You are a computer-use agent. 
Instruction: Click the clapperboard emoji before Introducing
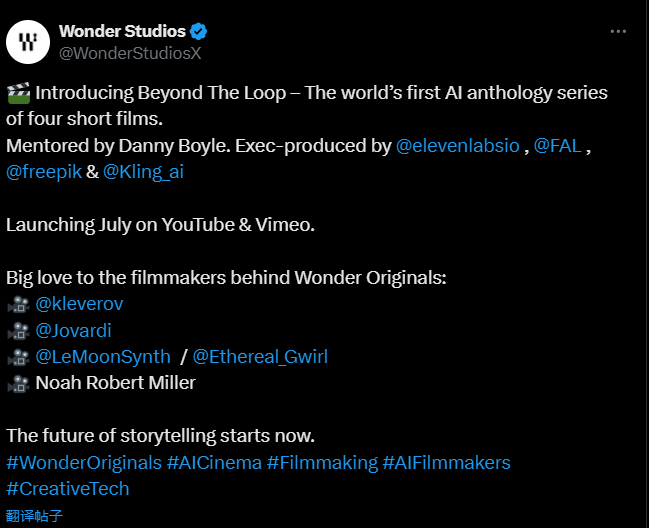[19, 93]
